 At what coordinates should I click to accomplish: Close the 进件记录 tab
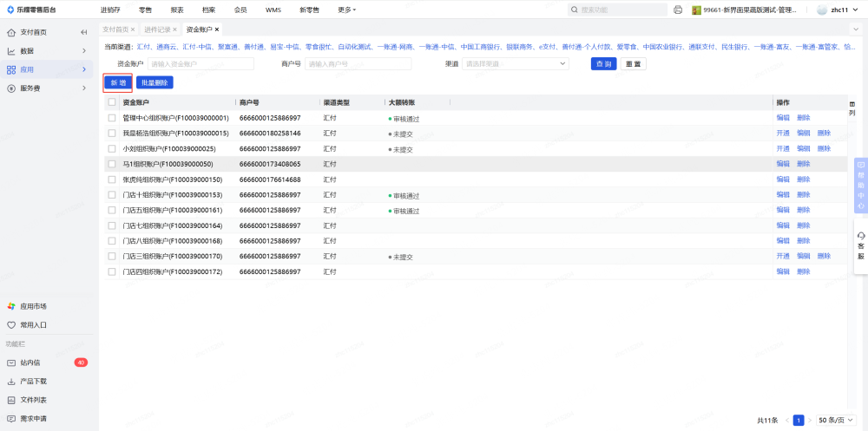[175, 29]
